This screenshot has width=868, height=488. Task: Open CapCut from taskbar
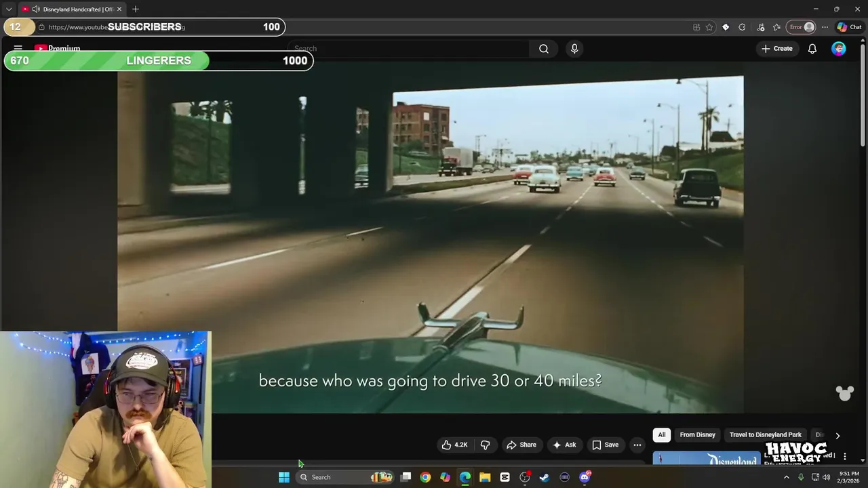pos(505,477)
